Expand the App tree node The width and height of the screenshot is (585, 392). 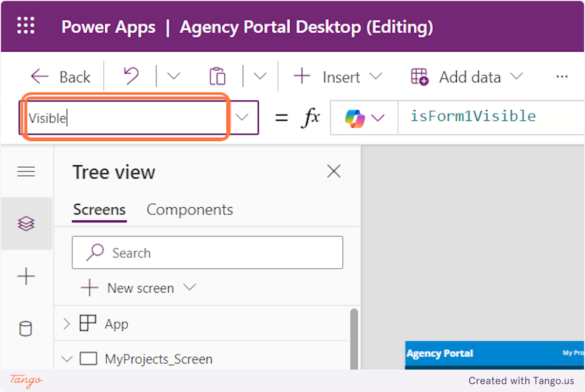click(x=67, y=324)
